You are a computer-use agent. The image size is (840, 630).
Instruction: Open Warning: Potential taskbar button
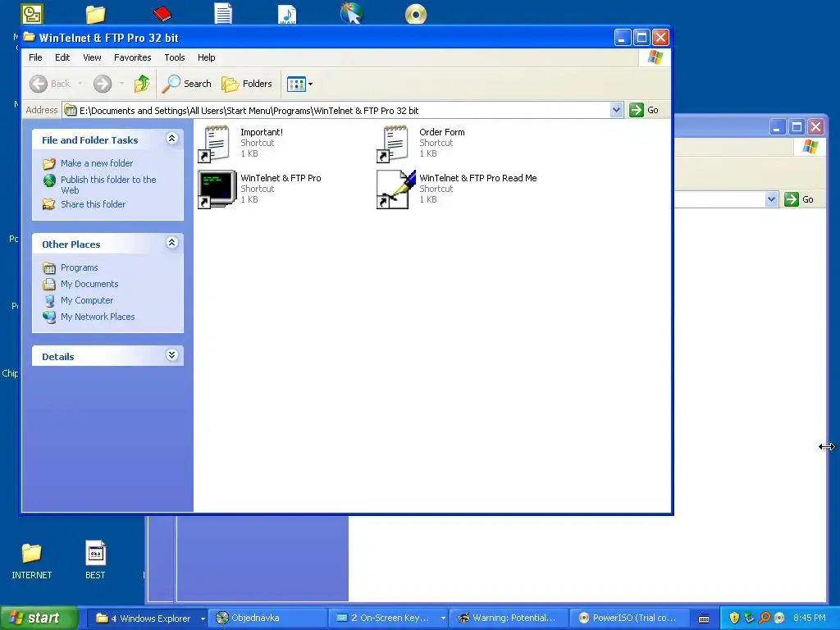point(508,619)
